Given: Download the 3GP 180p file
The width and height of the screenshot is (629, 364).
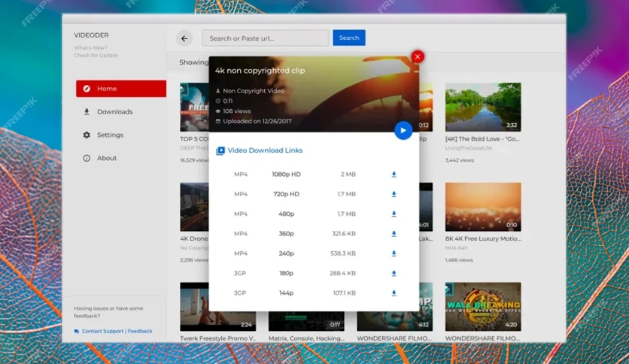Looking at the screenshot, I should tap(394, 274).
